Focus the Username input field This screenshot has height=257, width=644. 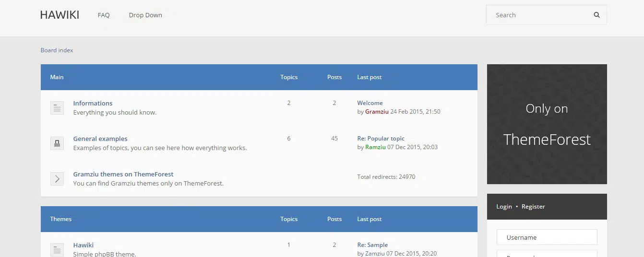[547, 237]
